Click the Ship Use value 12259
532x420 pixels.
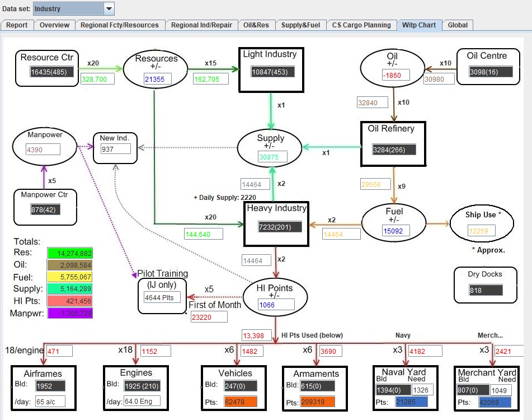[x=482, y=231]
